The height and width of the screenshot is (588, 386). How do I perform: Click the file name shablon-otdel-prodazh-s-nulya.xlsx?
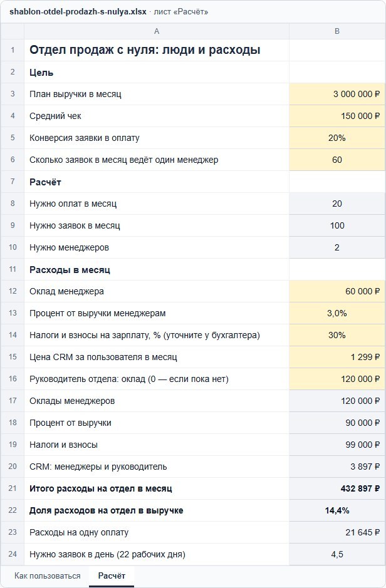coord(78,12)
